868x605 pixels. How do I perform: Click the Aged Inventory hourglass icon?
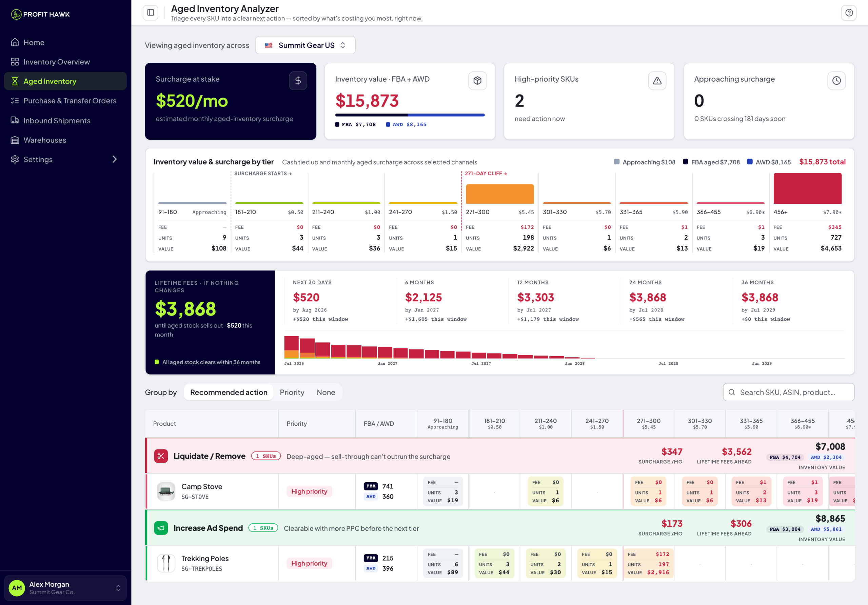click(x=15, y=81)
